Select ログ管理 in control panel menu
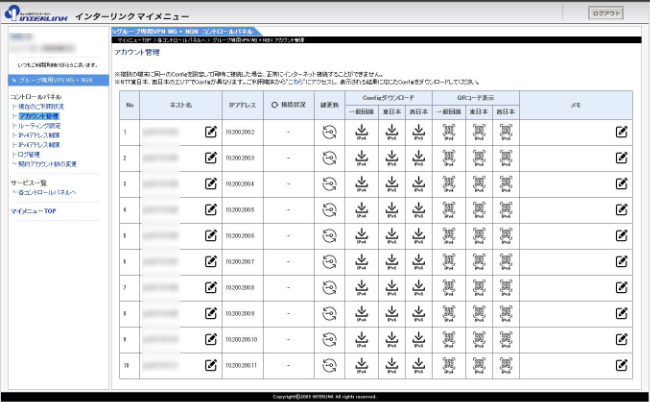The width and height of the screenshot is (650, 402). pos(30,154)
